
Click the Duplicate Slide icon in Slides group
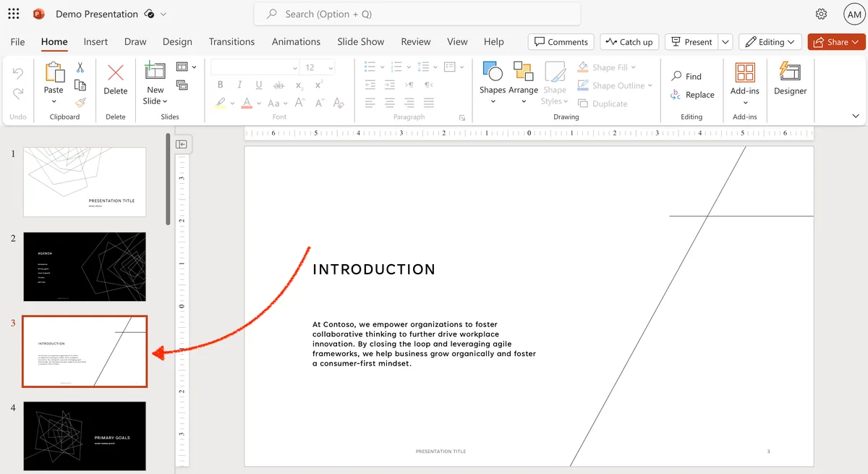click(x=182, y=85)
